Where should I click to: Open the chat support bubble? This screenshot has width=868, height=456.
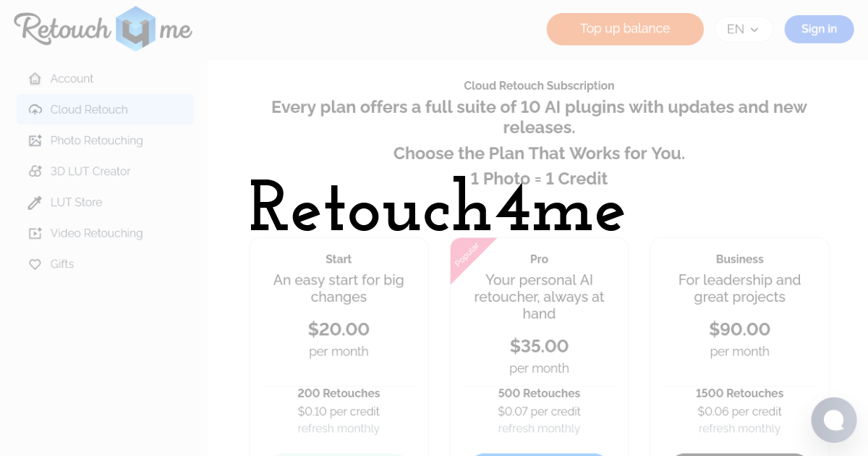[x=833, y=420]
